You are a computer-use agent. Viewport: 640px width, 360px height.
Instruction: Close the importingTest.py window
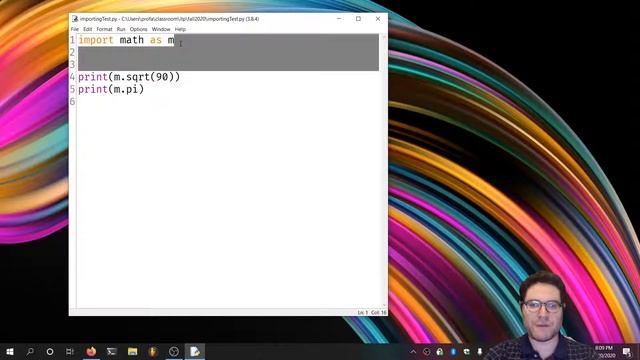(378, 19)
